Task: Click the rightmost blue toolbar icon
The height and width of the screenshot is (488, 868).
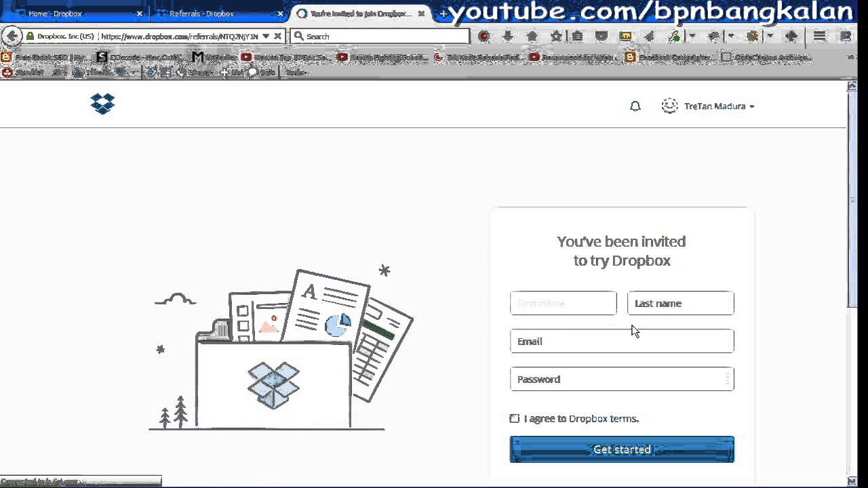Action: (x=846, y=36)
